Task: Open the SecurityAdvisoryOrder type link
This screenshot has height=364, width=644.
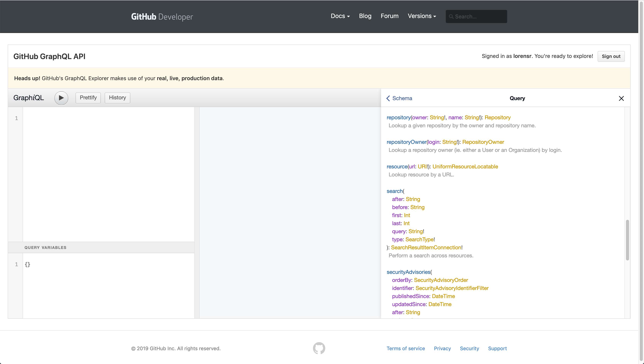Action: tap(441, 280)
